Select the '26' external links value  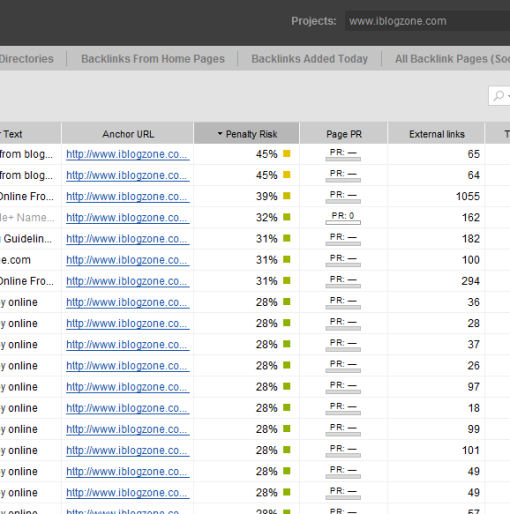[x=474, y=366]
